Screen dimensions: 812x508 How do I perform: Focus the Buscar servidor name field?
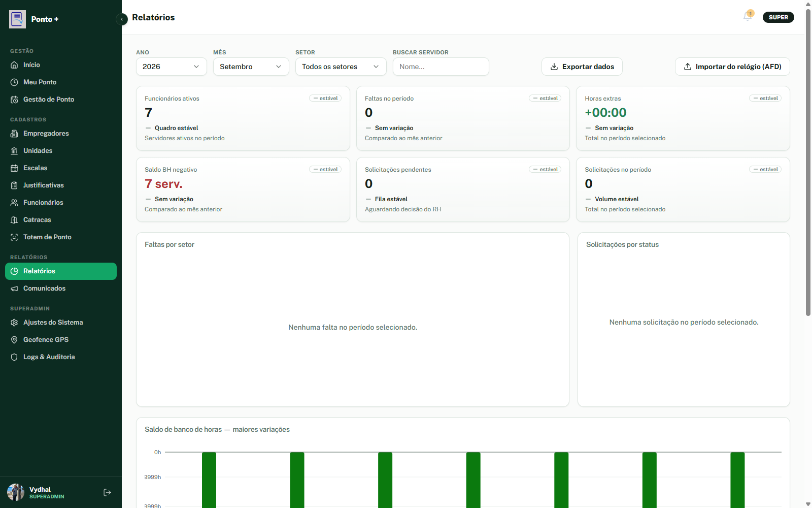click(441, 67)
